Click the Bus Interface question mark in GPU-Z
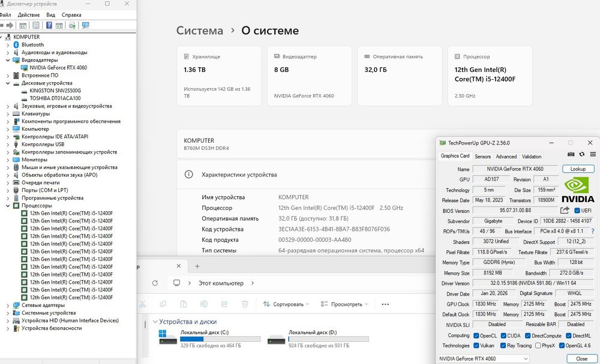This screenshot has width=600, height=364. click(593, 231)
